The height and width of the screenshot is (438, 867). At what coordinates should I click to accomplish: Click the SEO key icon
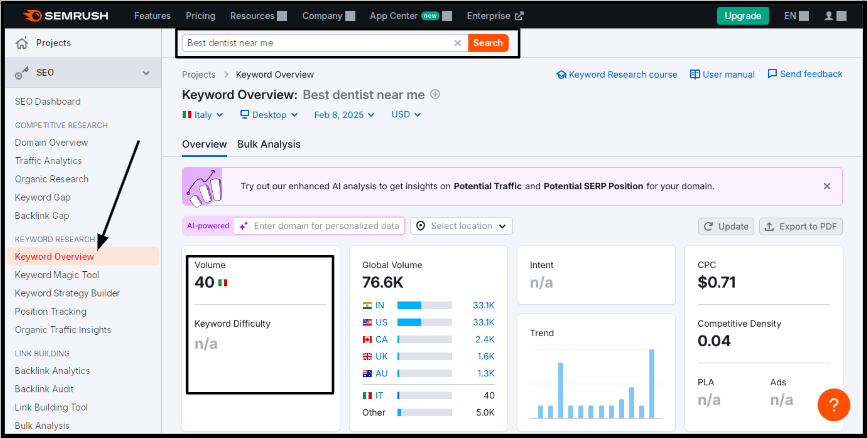[x=22, y=72]
